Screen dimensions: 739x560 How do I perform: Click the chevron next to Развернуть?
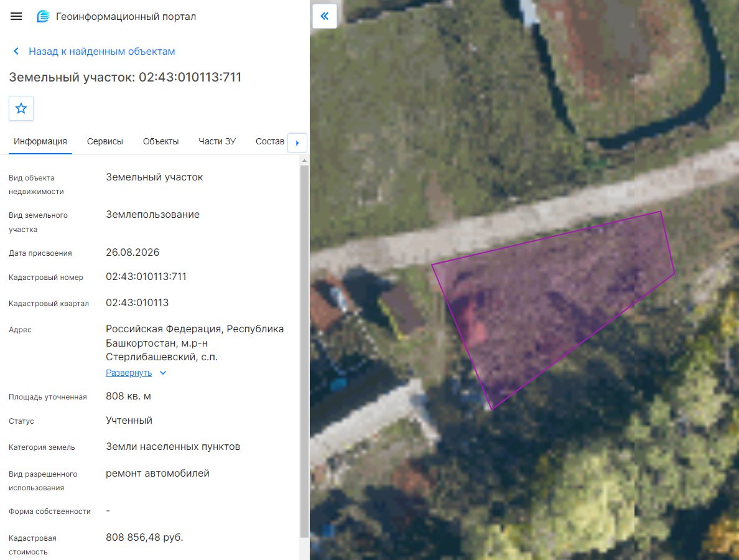(x=163, y=373)
